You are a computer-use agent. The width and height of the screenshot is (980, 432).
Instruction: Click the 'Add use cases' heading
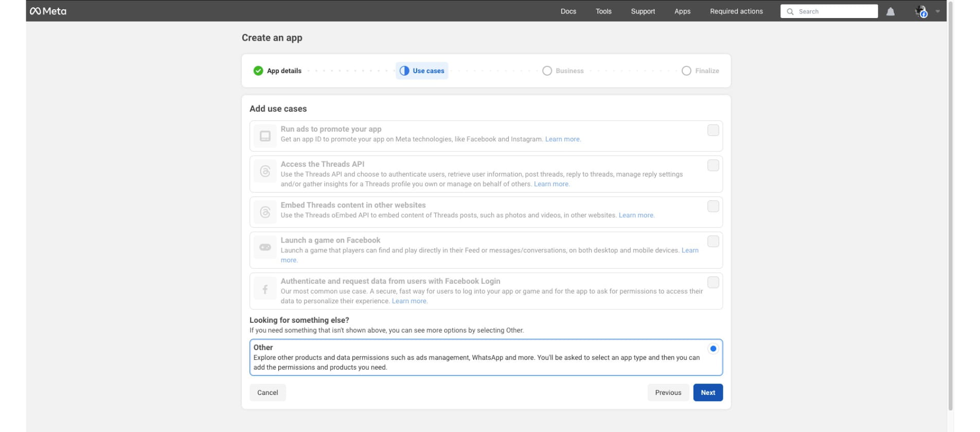pos(278,109)
